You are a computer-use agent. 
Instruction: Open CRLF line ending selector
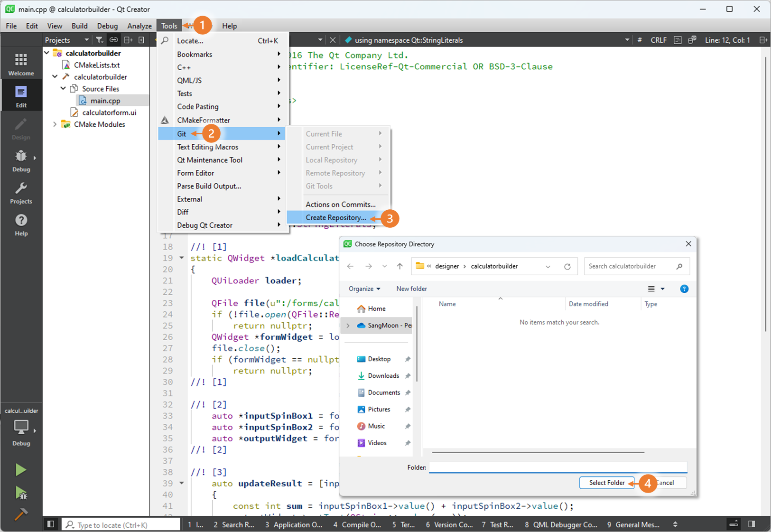pyautogui.click(x=658, y=40)
